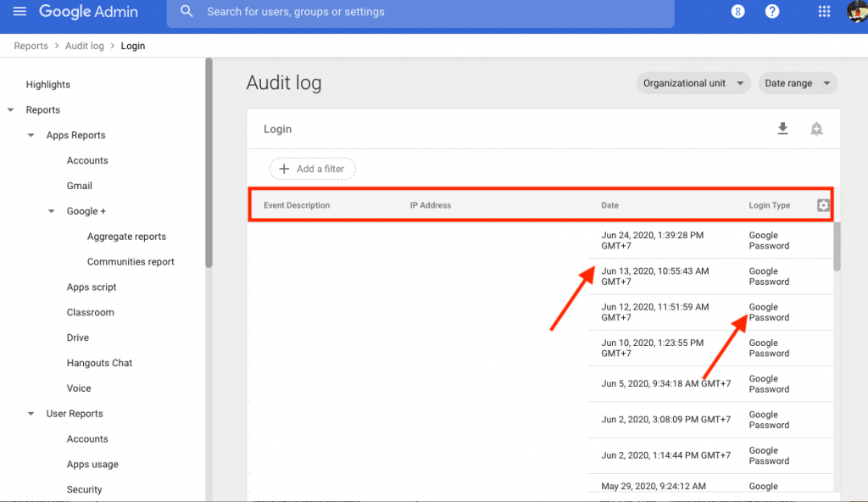
Task: Click the Add a filter button
Action: (312, 168)
